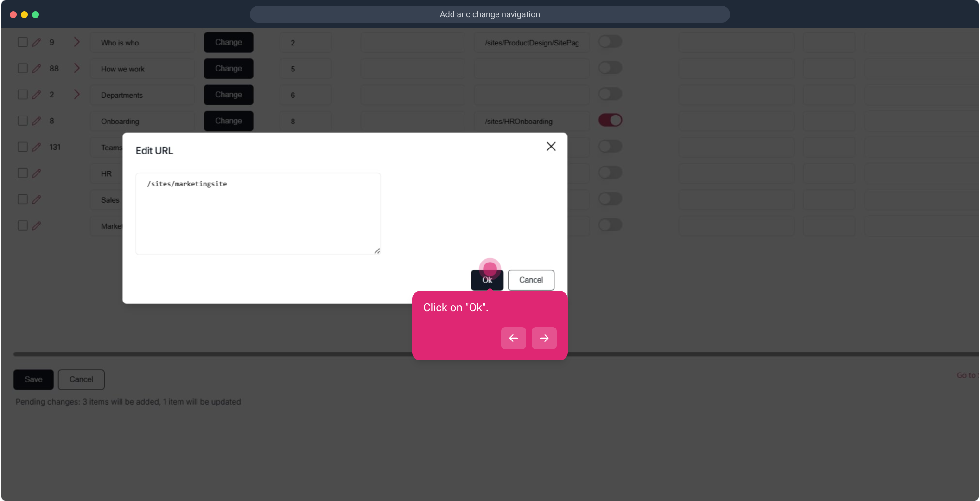Tick the checkbox for How we work row
The width and height of the screenshot is (980, 501).
23,69
